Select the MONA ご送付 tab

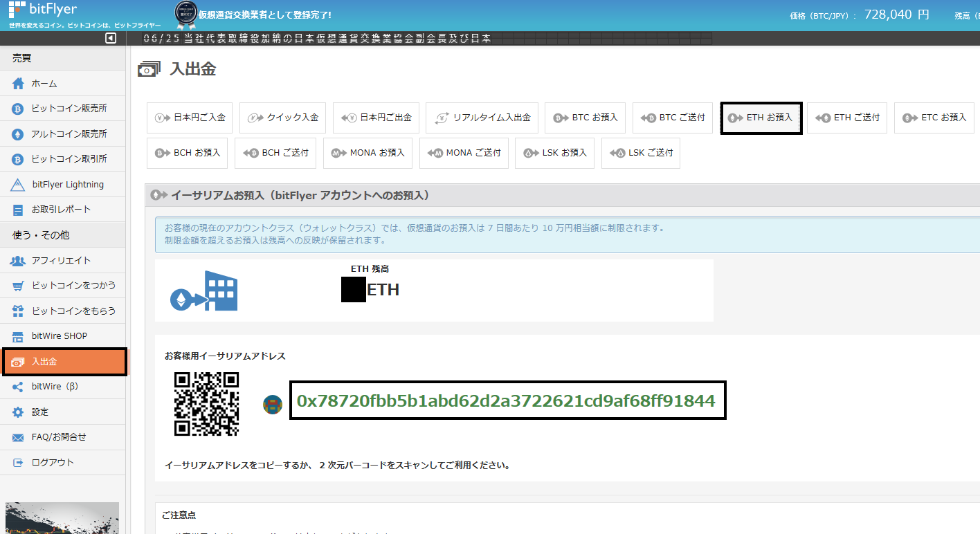[x=463, y=153]
